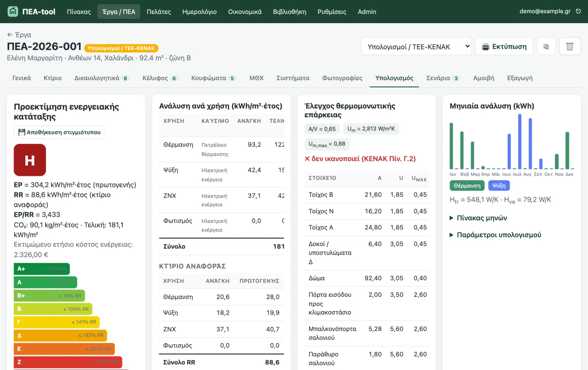Click the ΠΕΑ-tool home logo icon
The height and width of the screenshot is (370, 588).
(x=13, y=11)
